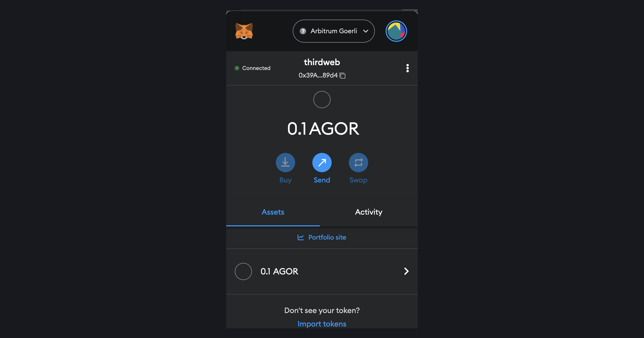Click the Import tokens link
This screenshot has height=338, width=644.
322,324
